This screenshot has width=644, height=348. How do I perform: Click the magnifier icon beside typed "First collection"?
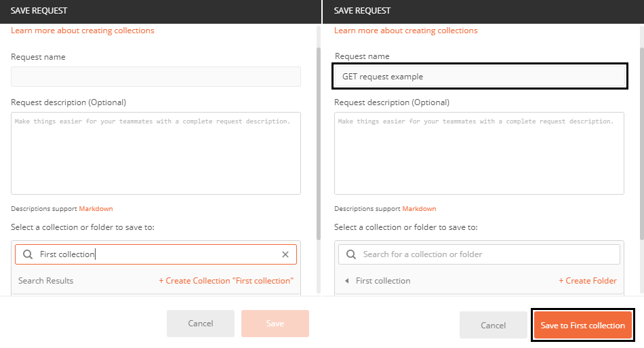(x=28, y=254)
